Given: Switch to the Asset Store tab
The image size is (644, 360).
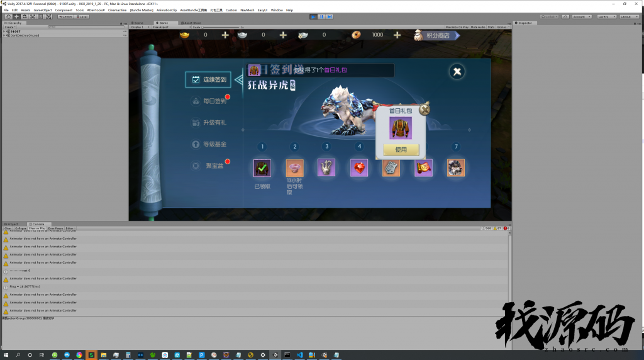Looking at the screenshot, I should pos(191,23).
